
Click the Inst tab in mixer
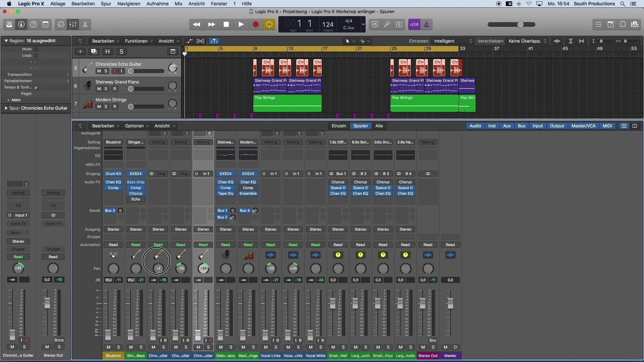491,126
